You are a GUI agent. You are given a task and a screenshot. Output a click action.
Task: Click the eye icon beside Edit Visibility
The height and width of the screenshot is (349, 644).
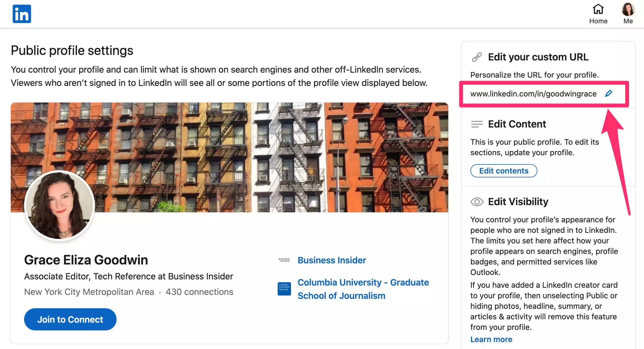point(477,202)
